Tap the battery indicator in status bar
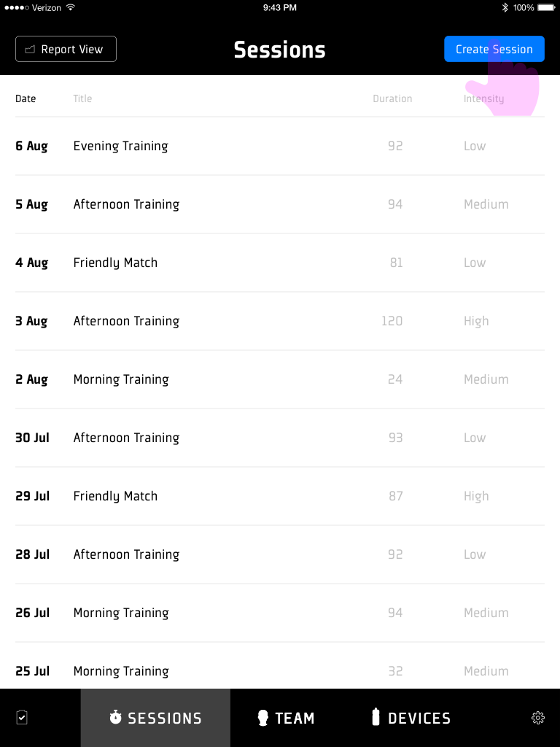 [x=546, y=7]
